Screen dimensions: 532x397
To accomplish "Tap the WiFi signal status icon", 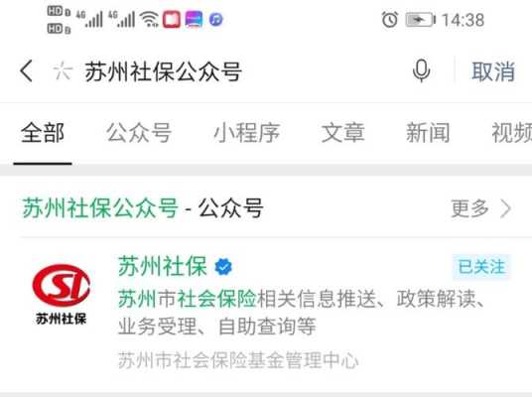I will tap(150, 19).
